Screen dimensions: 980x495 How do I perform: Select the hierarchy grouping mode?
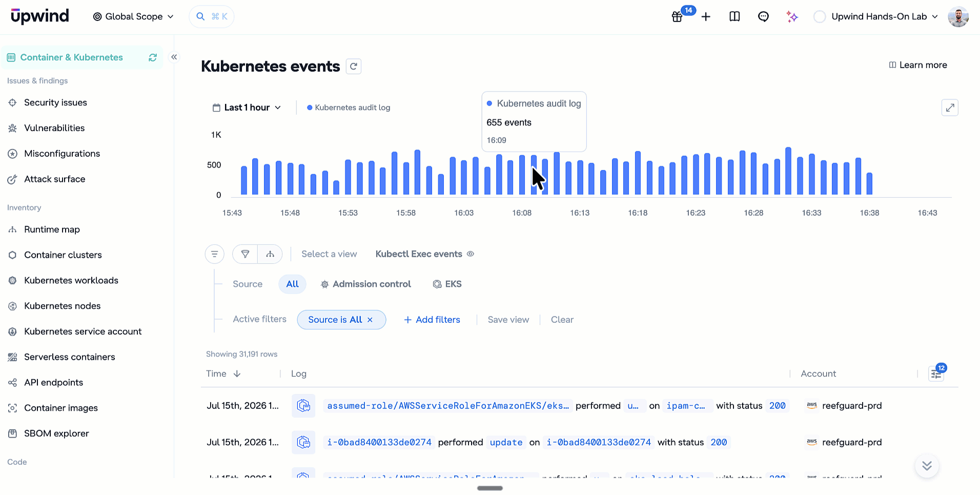(x=270, y=254)
